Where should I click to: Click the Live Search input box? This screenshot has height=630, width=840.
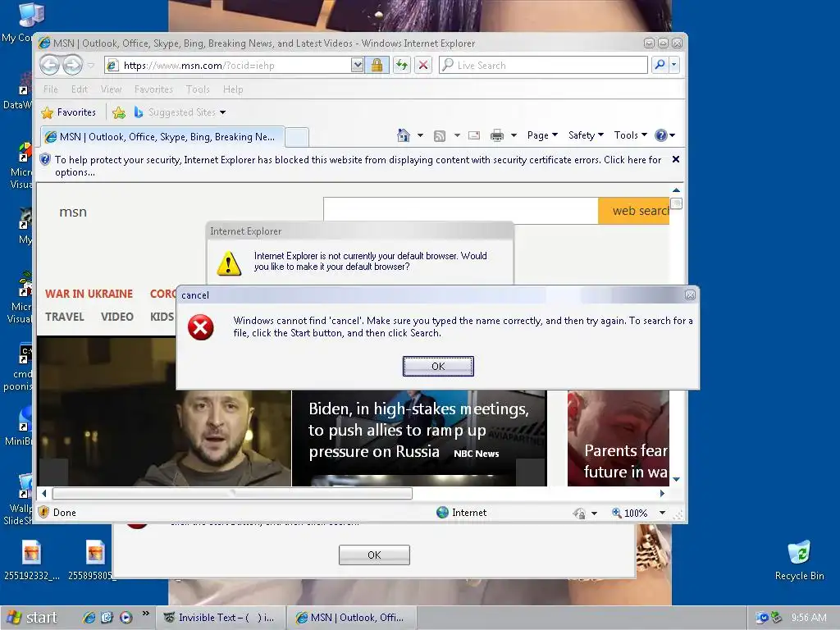coord(543,65)
